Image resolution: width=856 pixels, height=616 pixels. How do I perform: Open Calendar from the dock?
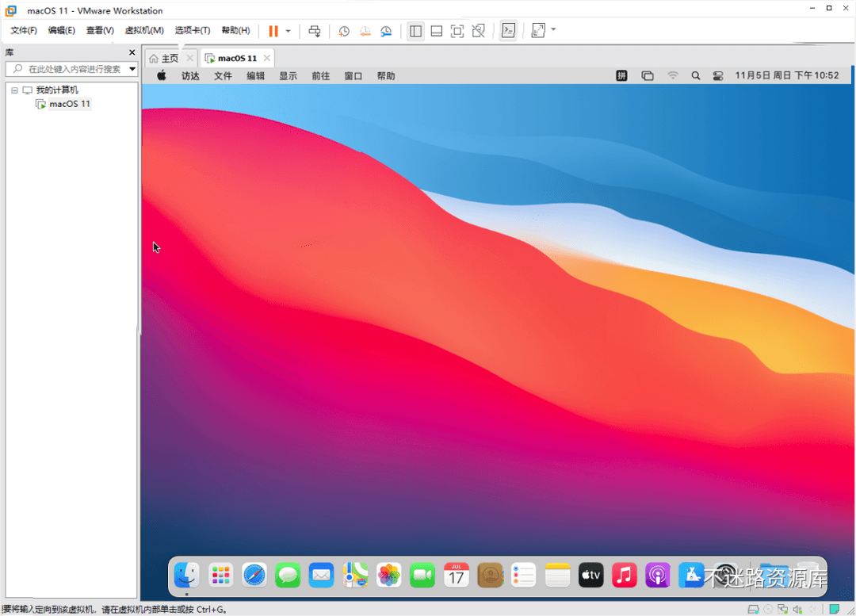pyautogui.click(x=457, y=575)
